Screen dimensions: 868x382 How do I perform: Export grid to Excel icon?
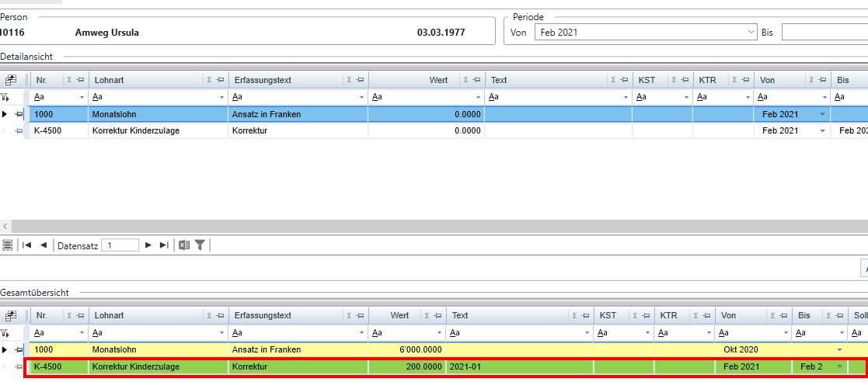184,245
